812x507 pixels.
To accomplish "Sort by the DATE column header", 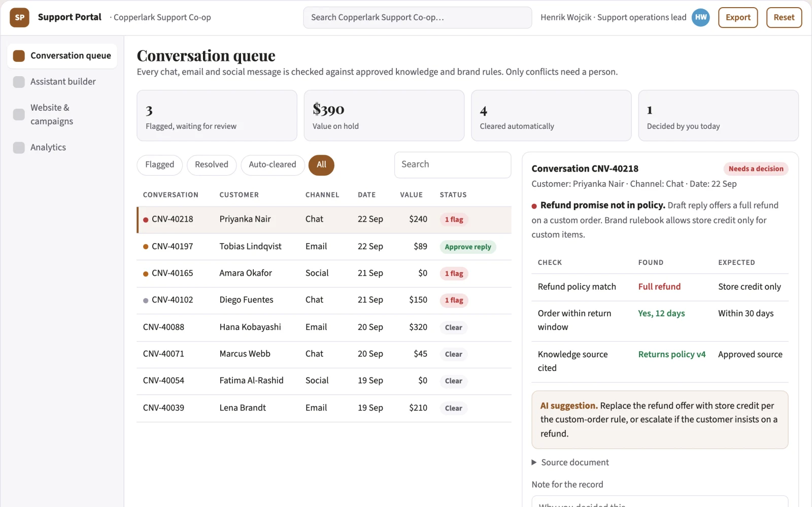I will tap(366, 195).
